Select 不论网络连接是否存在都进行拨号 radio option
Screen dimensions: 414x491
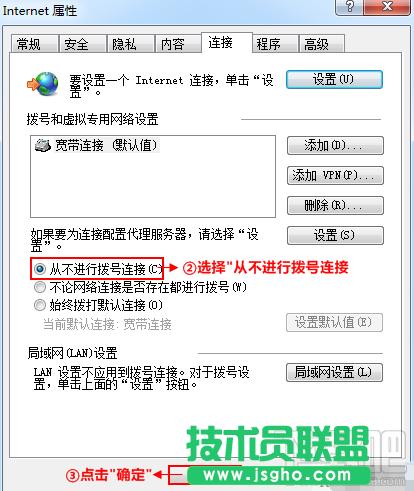40,287
